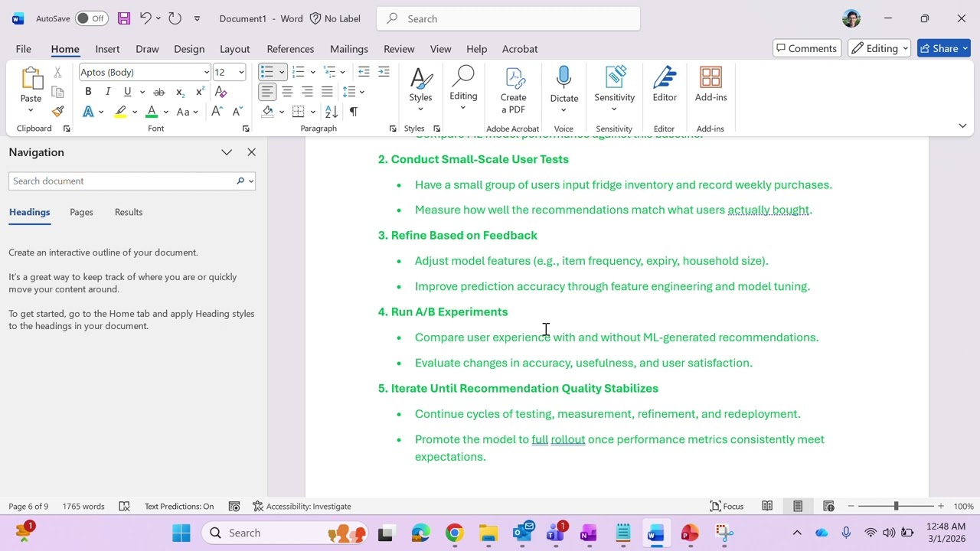Click the top Search box
This screenshot has height=551, width=980.
[x=508, y=18]
